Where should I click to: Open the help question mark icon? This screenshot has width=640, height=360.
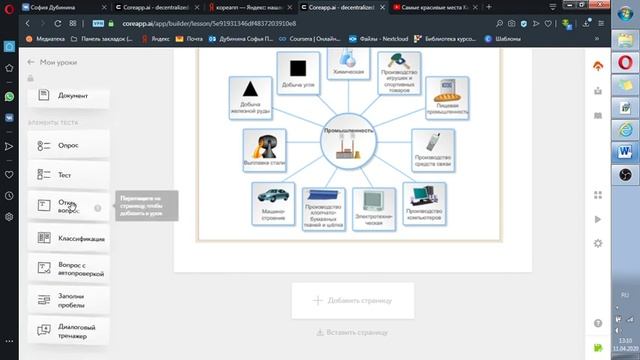598,323
